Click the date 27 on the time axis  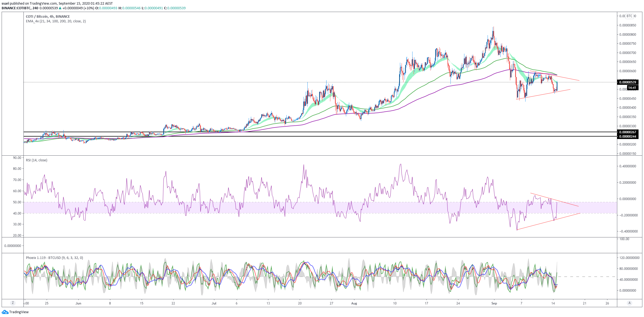pos(331,303)
